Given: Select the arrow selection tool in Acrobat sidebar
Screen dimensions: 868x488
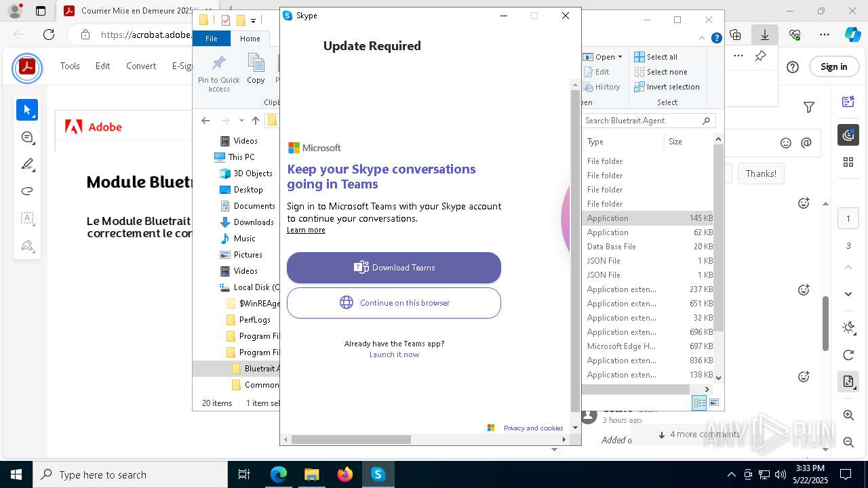Looking at the screenshot, I should 27,110.
